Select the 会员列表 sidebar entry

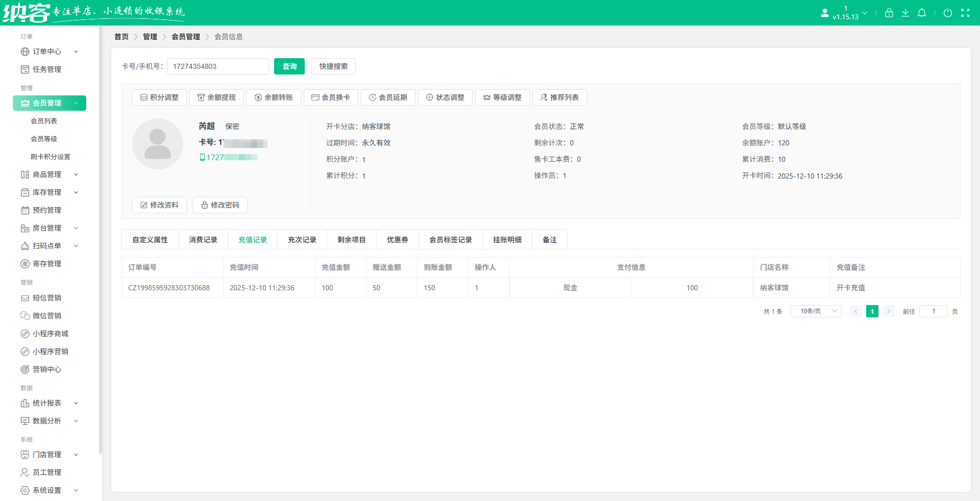(44, 120)
